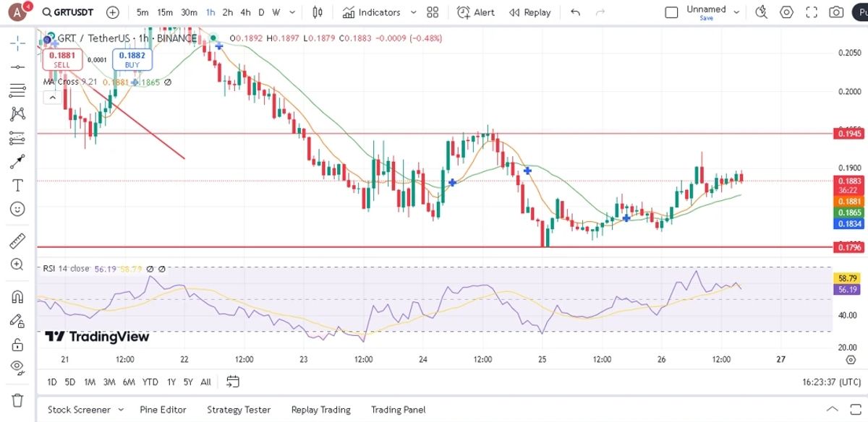Screen dimensions: 868x422
Task: Toggle lock all drawing tools
Action: coord(17,344)
